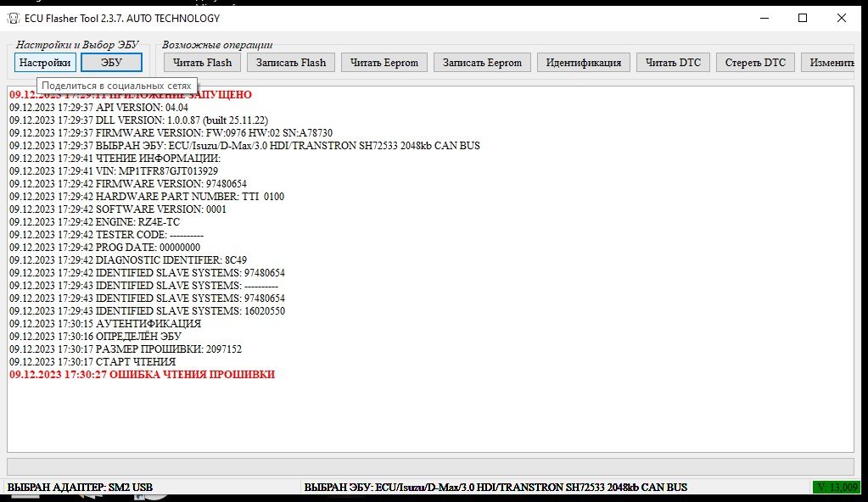Viewport: 868px width, 502px height.
Task: Run Идентификация operation
Action: (584, 63)
